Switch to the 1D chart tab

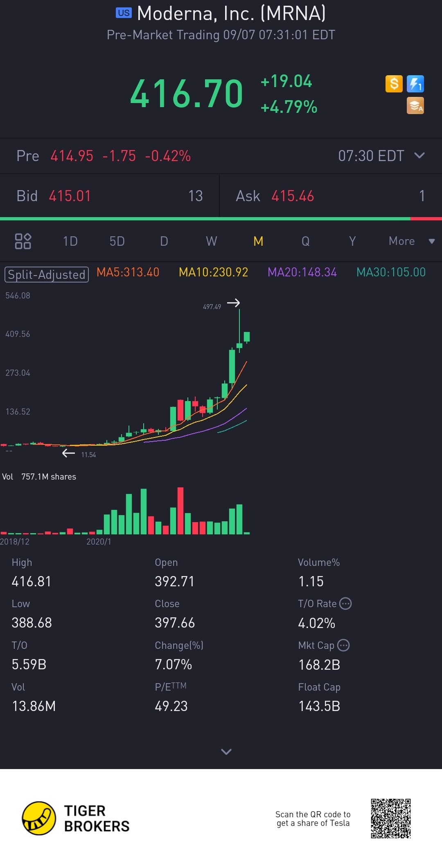click(70, 241)
